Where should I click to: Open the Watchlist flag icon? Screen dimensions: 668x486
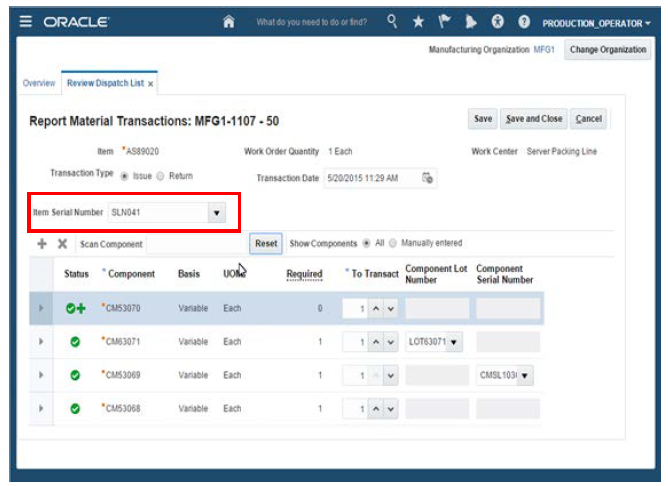pos(444,21)
